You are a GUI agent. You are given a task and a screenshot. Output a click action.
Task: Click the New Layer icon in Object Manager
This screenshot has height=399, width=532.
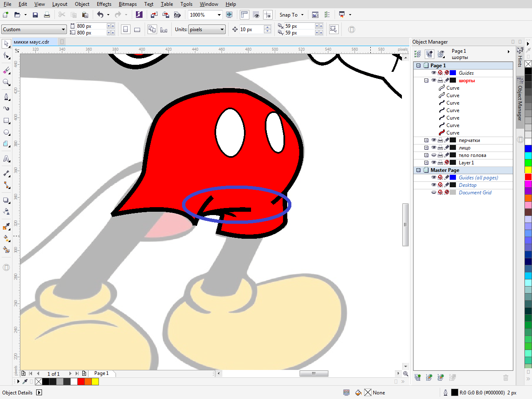tap(418, 377)
